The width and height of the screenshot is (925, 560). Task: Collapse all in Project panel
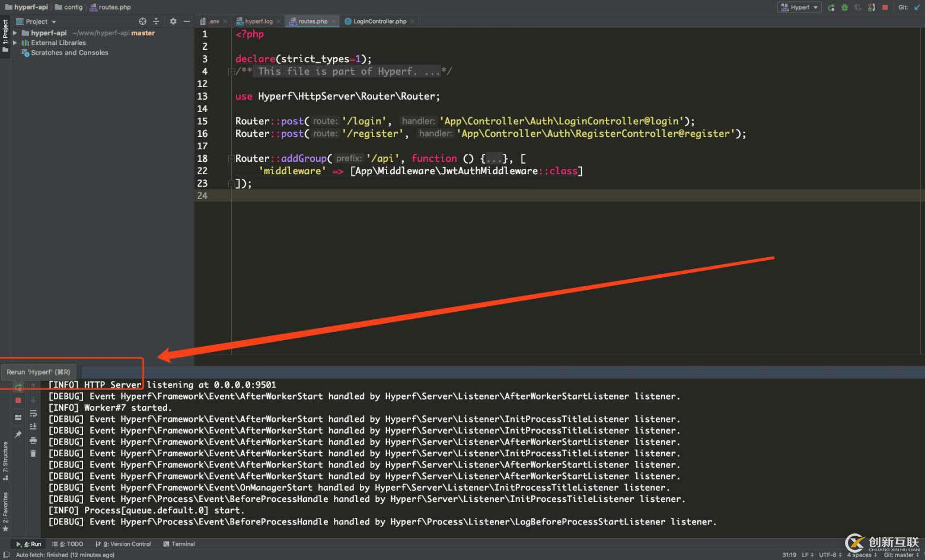pyautogui.click(x=157, y=21)
